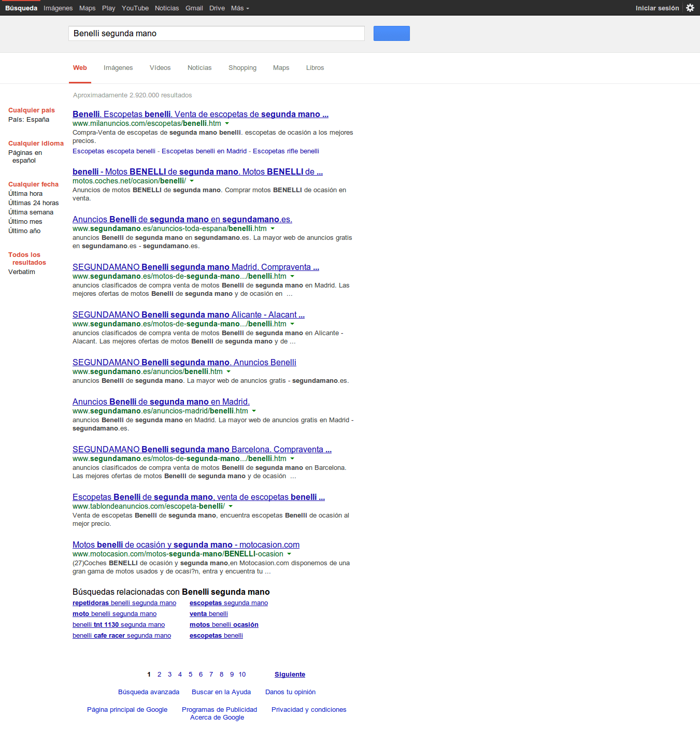Filter by Páginas en español
The image size is (700, 731).
[x=25, y=156]
